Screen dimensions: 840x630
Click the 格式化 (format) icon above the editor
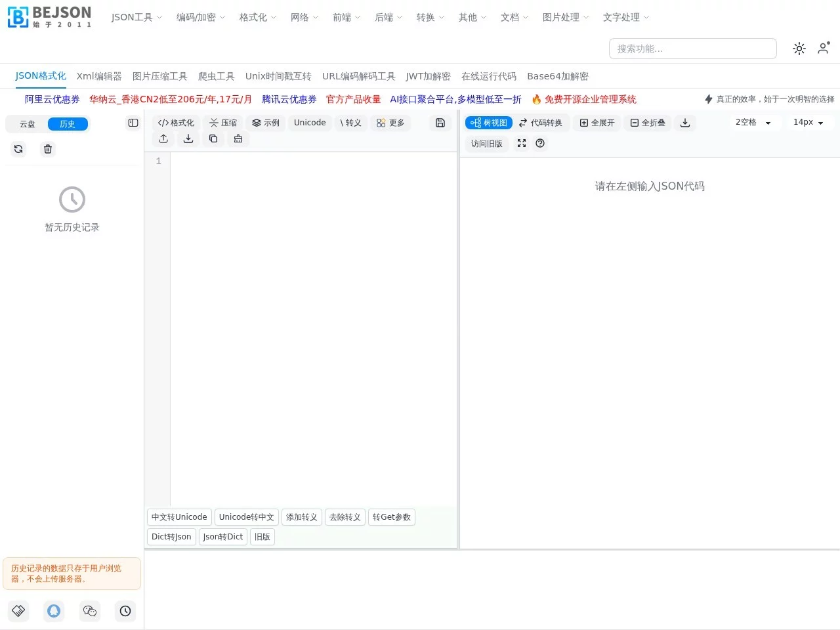click(175, 123)
